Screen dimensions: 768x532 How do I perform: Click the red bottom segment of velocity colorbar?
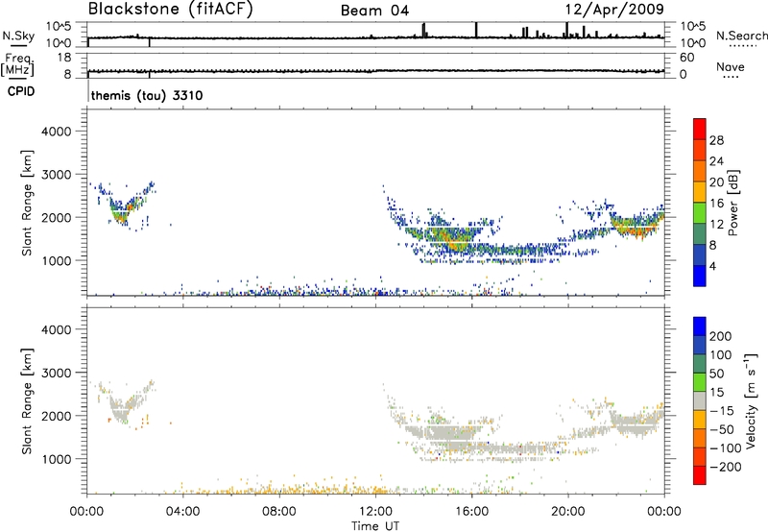pos(700,475)
